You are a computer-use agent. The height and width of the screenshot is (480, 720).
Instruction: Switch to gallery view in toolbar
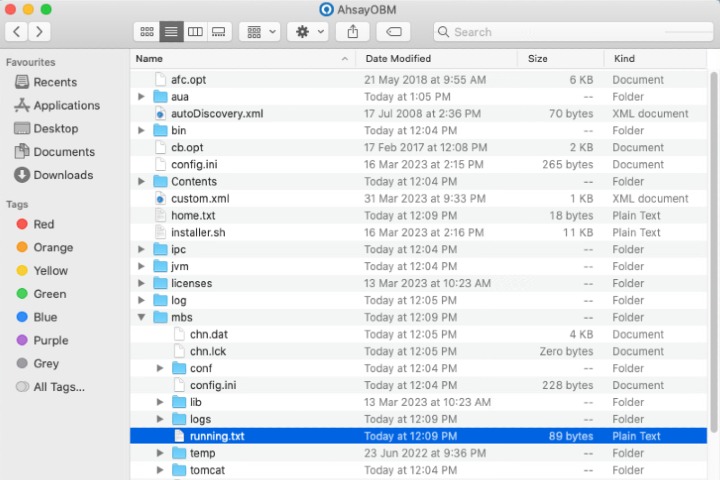click(219, 32)
